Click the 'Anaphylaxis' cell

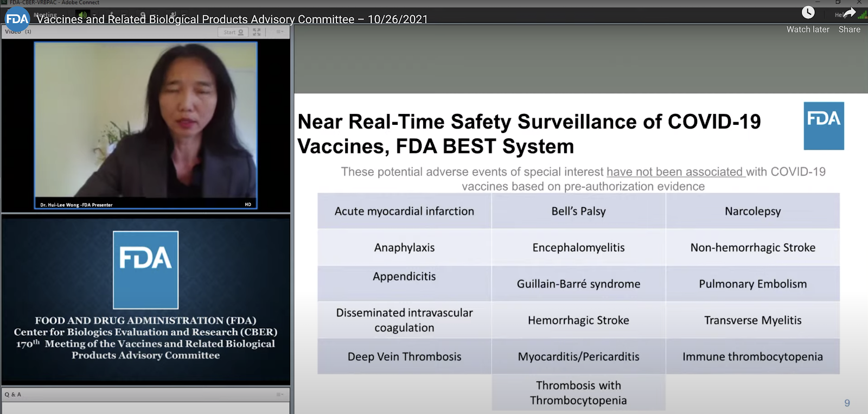(404, 247)
